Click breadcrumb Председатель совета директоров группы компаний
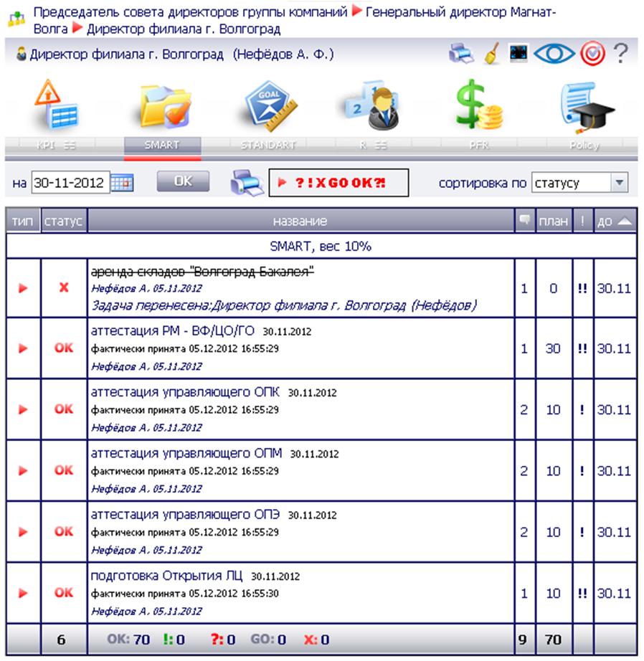644x661 pixels. pos(190,12)
